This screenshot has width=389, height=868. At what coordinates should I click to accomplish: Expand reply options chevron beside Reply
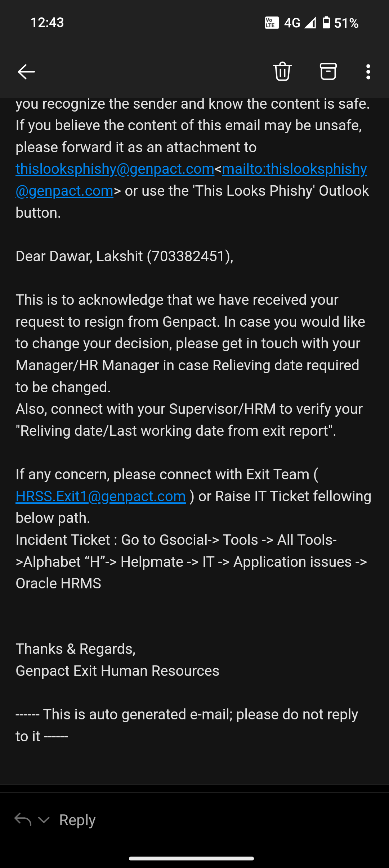pyautogui.click(x=44, y=820)
